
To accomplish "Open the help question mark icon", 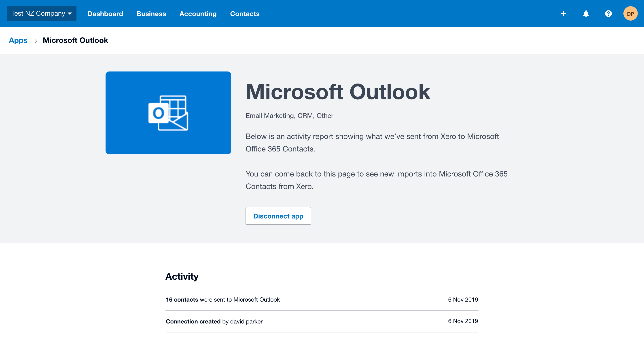I will pyautogui.click(x=608, y=13).
